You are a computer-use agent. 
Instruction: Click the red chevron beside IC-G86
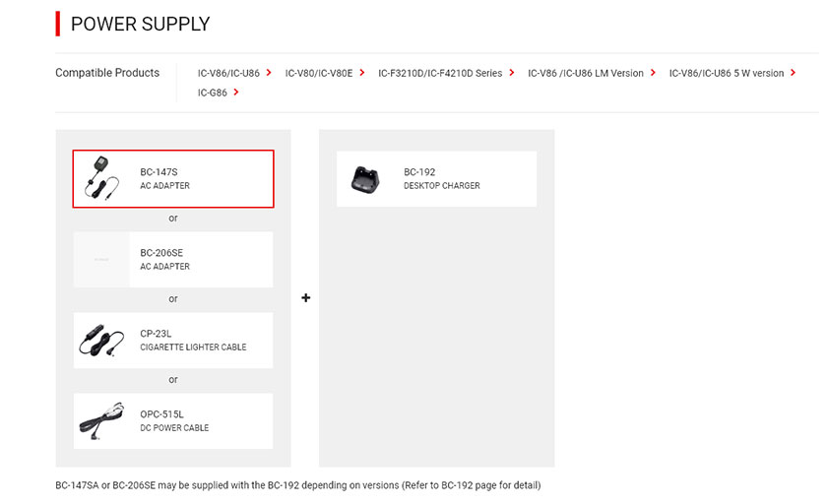[235, 93]
